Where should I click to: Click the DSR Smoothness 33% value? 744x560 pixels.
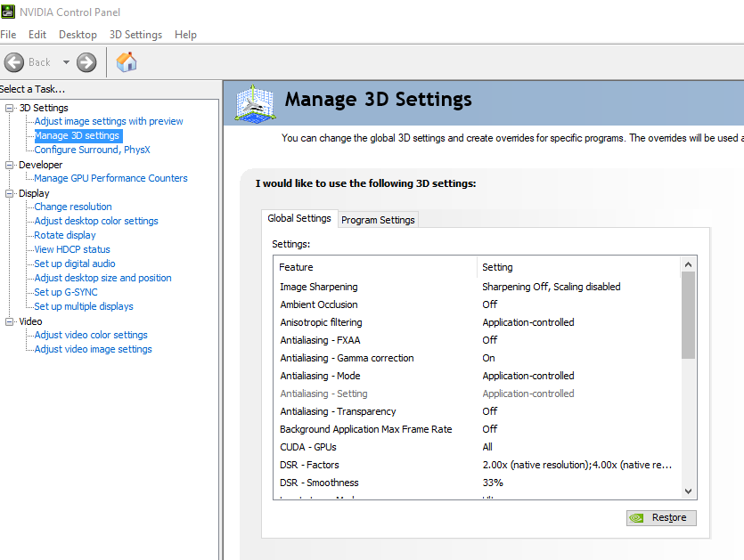[493, 483]
